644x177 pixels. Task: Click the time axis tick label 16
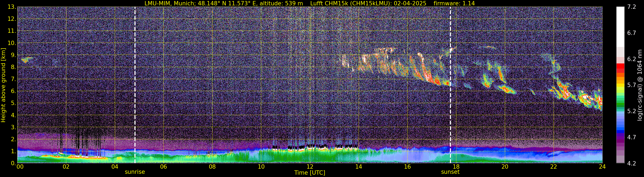(x=407, y=167)
